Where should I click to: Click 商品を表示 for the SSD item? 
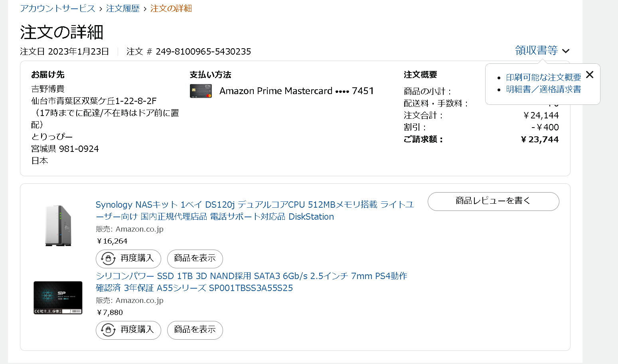coord(195,330)
